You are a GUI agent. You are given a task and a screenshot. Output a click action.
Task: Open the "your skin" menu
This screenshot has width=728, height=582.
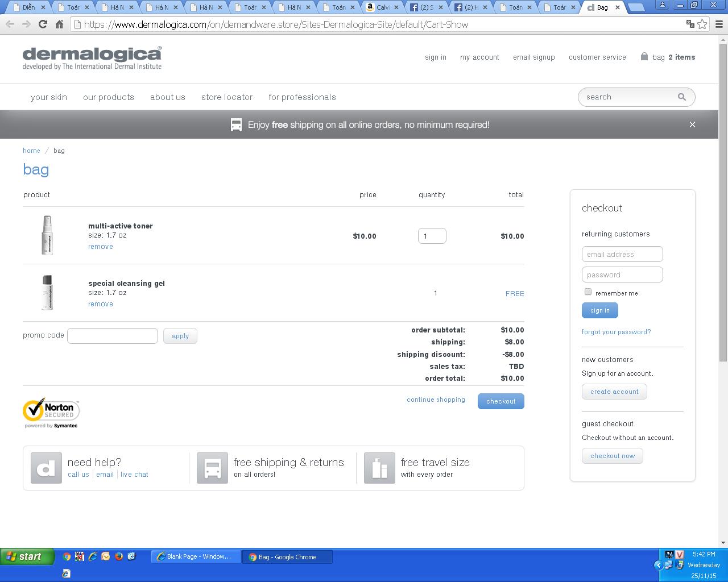point(49,97)
